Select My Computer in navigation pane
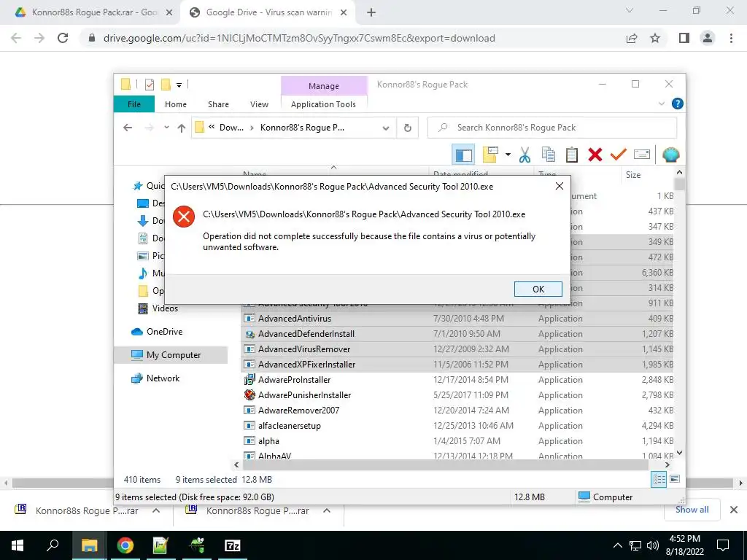 coord(171,355)
